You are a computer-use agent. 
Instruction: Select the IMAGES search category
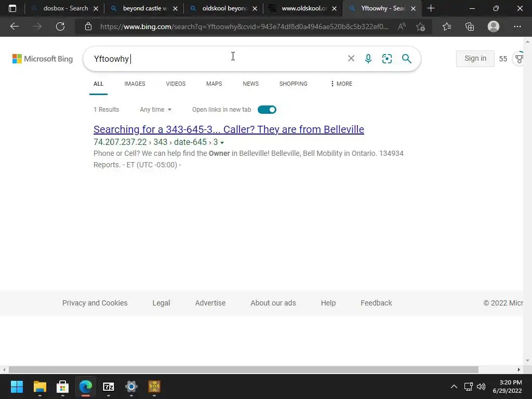[x=135, y=84]
